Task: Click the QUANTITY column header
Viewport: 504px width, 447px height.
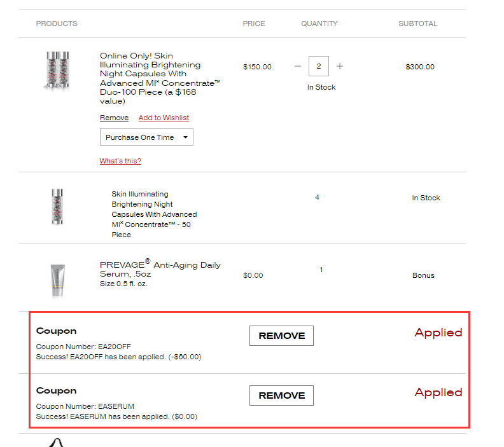Action: coord(319,24)
